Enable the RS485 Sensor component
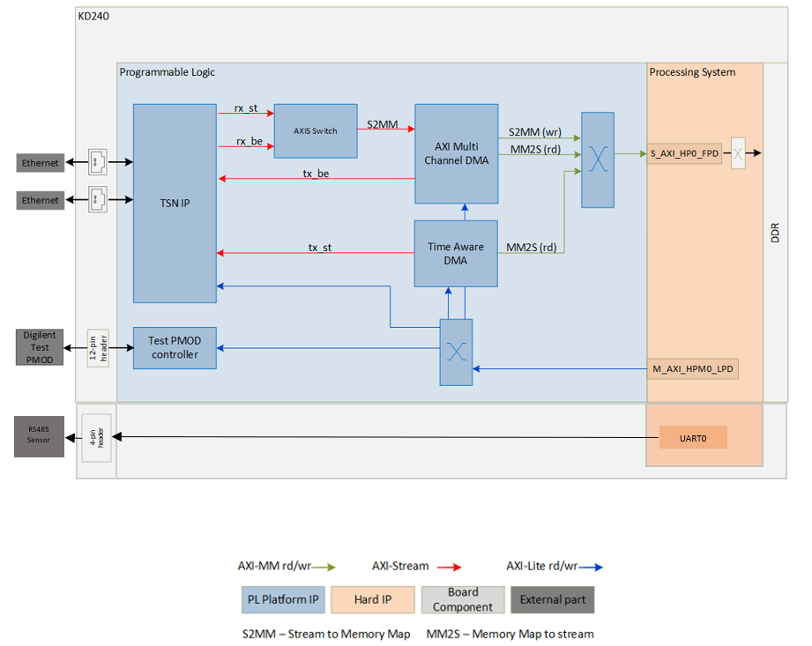Screen dimensions: 812x646 pyautogui.click(x=38, y=435)
